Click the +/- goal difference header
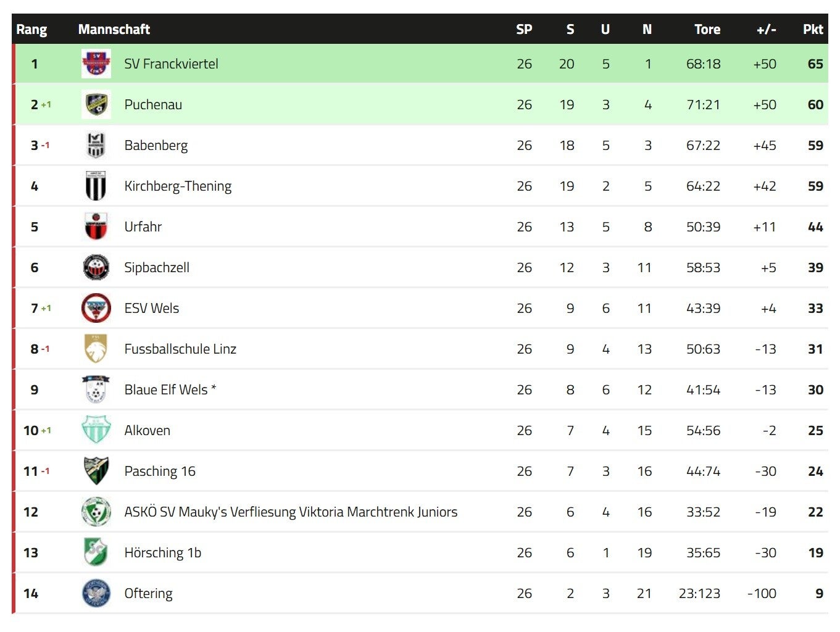The width and height of the screenshot is (840, 632). 766,29
